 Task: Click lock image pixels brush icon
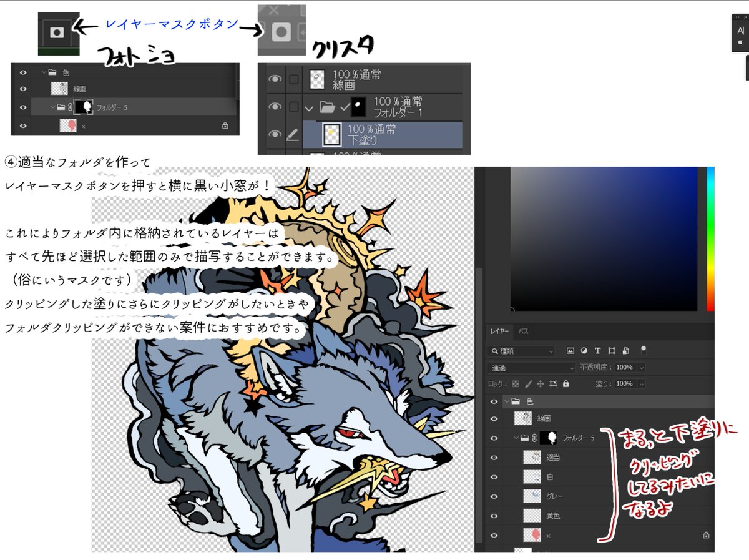pyautogui.click(x=528, y=384)
